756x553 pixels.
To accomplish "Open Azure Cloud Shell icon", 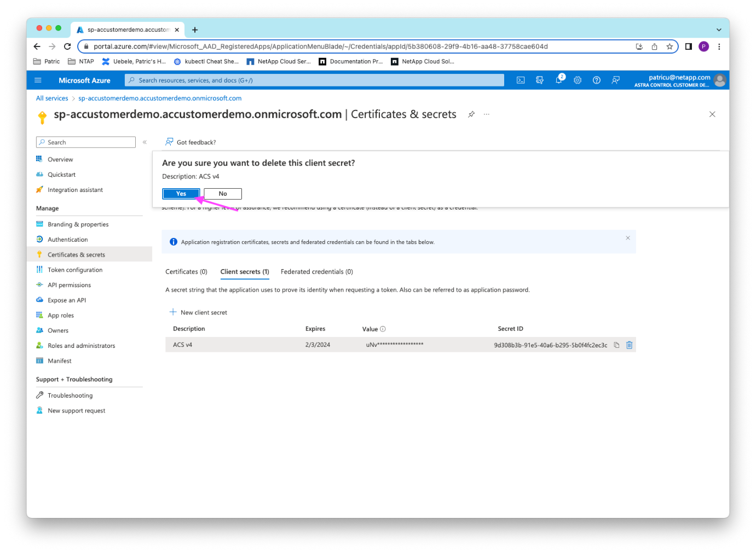I will (x=521, y=80).
